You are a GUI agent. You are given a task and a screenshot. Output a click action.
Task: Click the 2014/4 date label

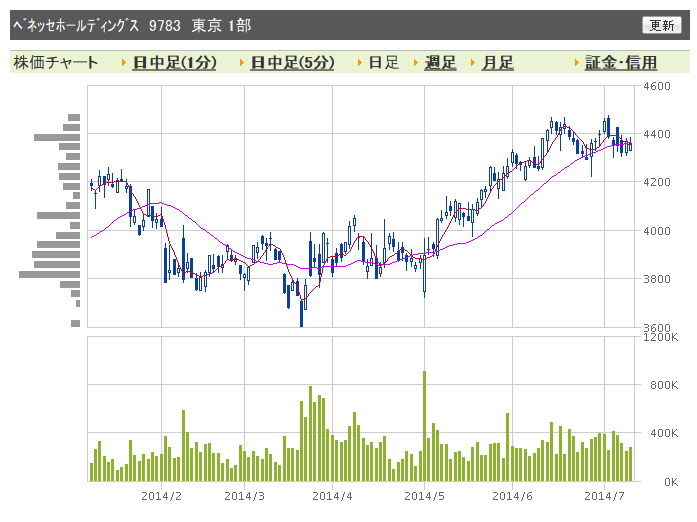click(x=332, y=496)
